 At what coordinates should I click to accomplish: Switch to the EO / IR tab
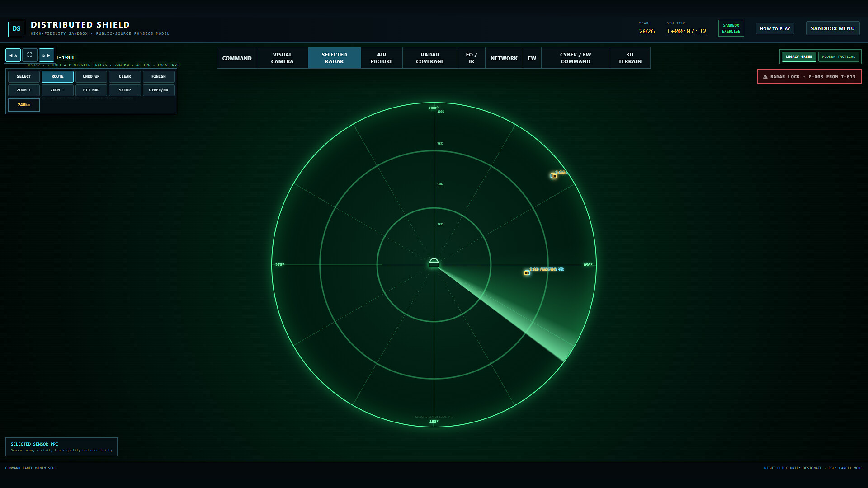coord(472,58)
